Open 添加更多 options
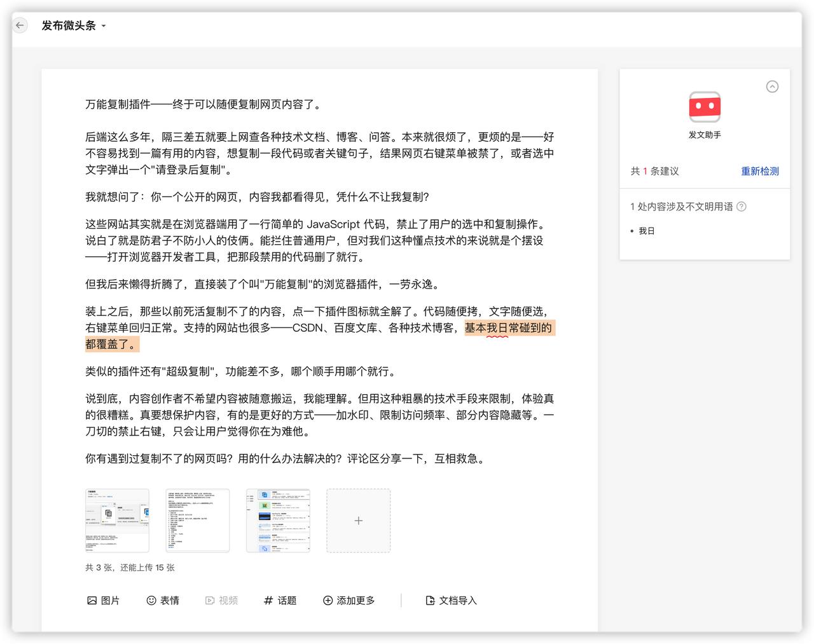The width and height of the screenshot is (814, 644). [348, 600]
